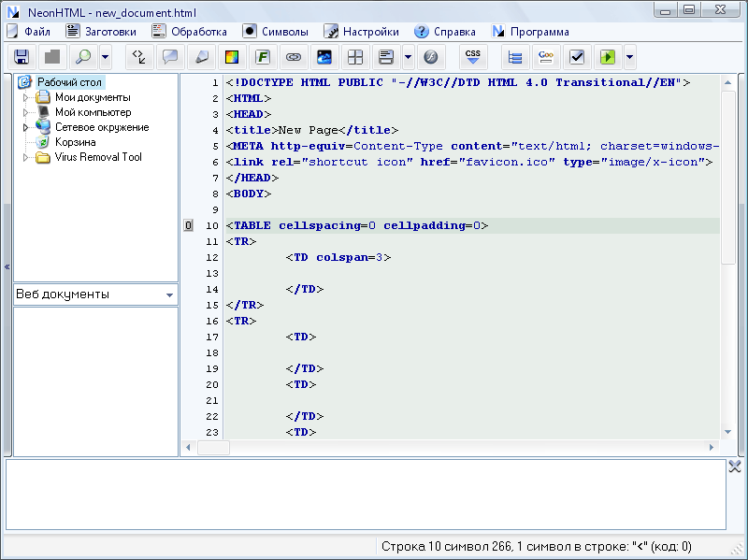Click the favicon.ico link tag line

[x=469, y=162]
